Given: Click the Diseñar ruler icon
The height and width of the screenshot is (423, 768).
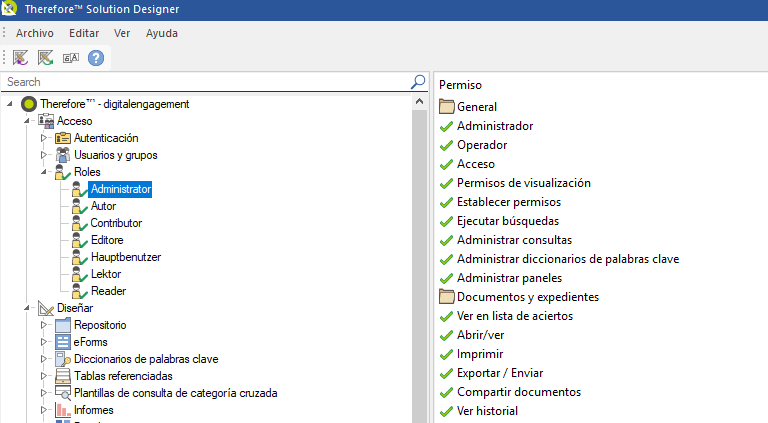Looking at the screenshot, I should (x=46, y=308).
